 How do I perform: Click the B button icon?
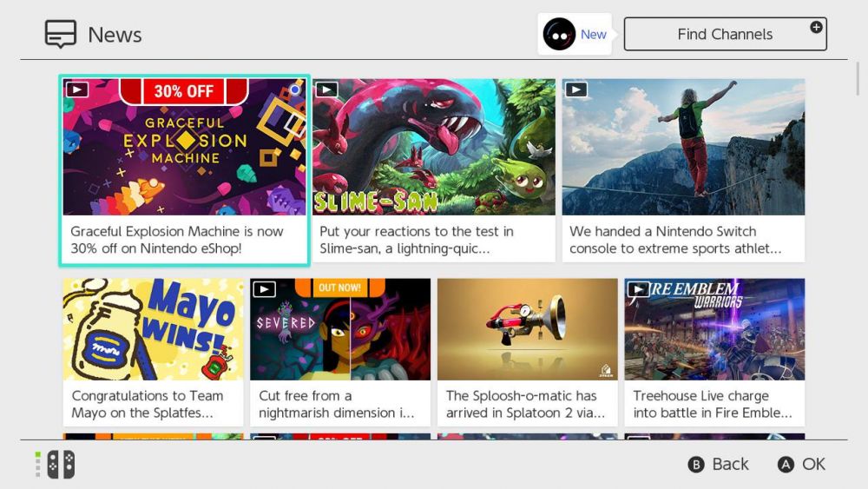[696, 464]
